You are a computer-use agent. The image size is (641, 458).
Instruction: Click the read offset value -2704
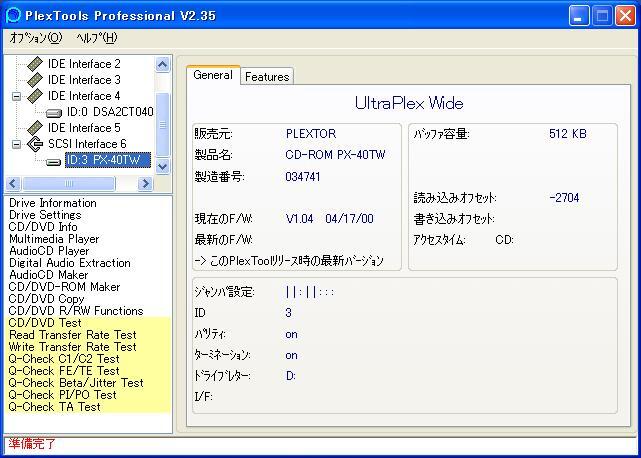[565, 198]
